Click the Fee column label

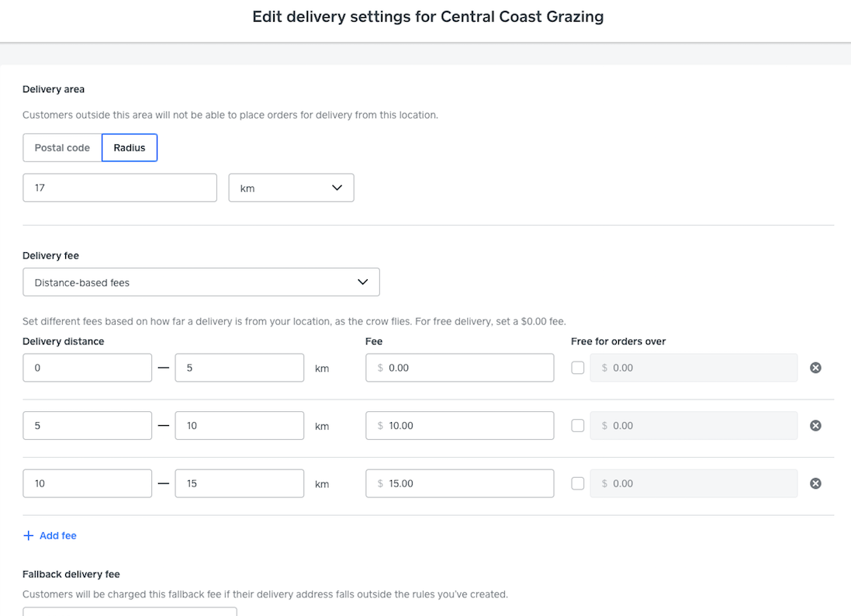tap(374, 341)
